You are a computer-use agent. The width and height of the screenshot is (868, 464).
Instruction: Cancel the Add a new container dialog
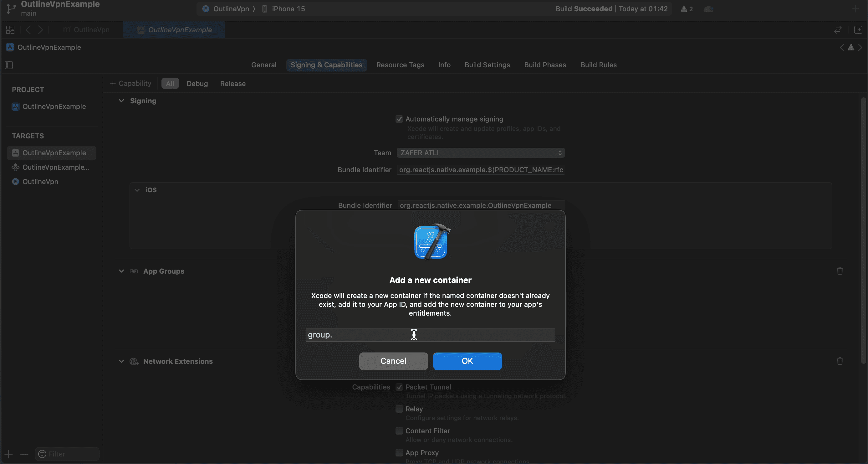(393, 361)
